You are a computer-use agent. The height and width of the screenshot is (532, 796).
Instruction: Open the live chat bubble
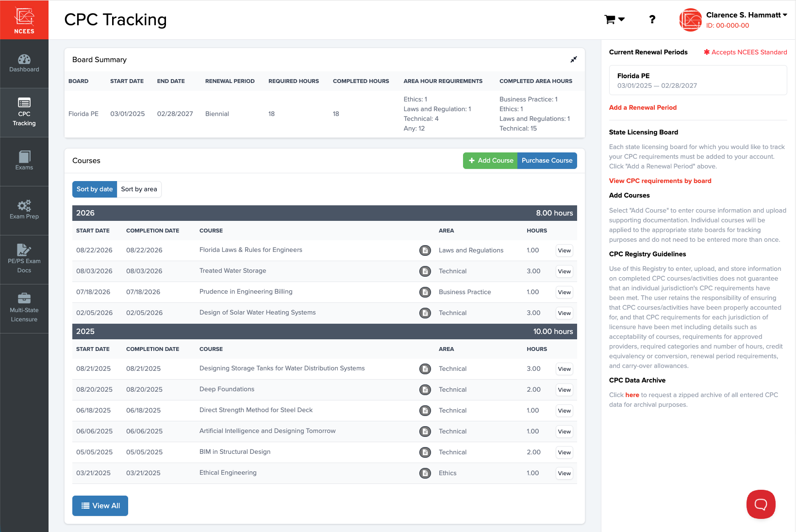tap(761, 504)
